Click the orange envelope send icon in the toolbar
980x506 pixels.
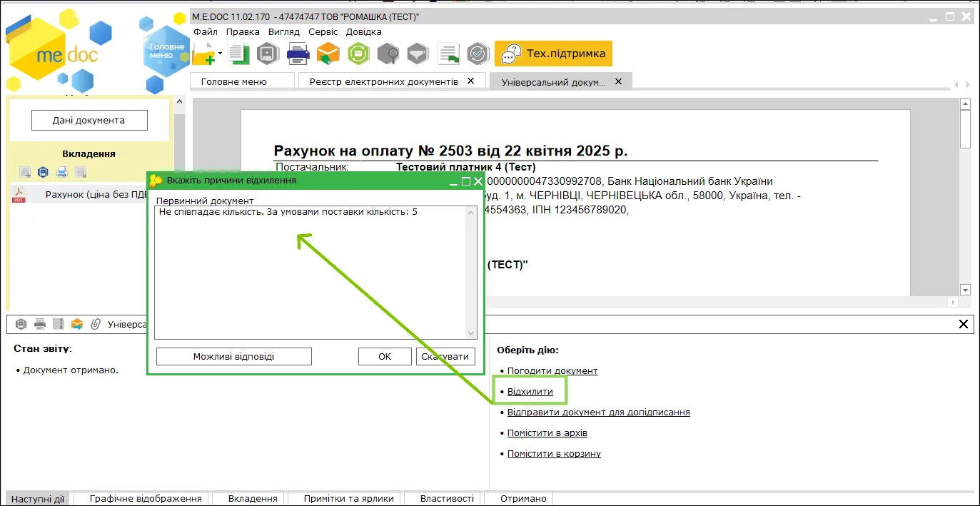click(x=328, y=54)
